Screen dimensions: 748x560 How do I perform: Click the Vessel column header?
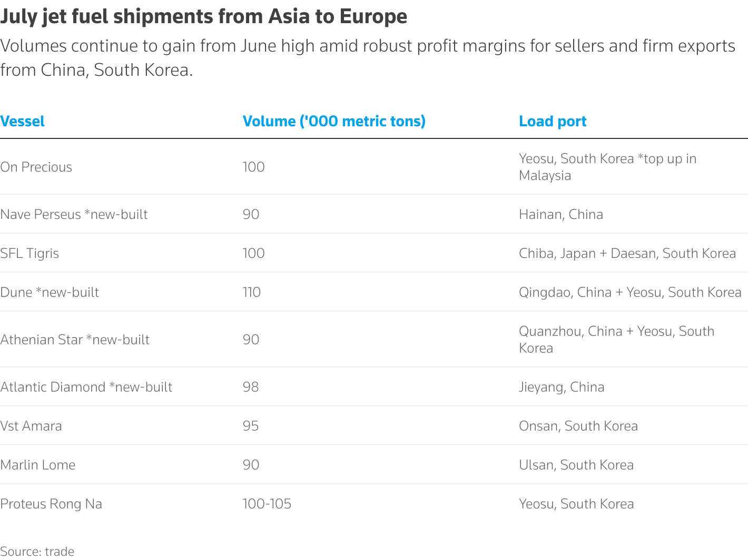(x=23, y=122)
